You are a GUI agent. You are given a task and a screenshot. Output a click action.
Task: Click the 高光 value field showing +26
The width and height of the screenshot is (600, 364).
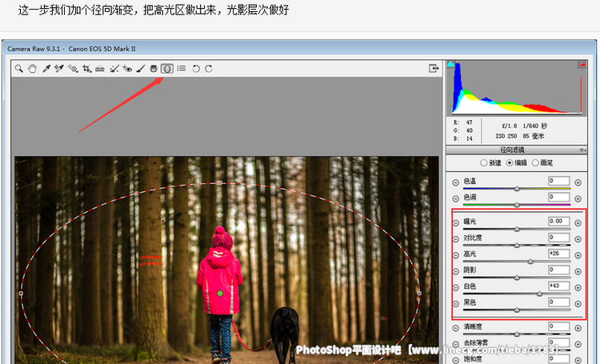pos(558,254)
